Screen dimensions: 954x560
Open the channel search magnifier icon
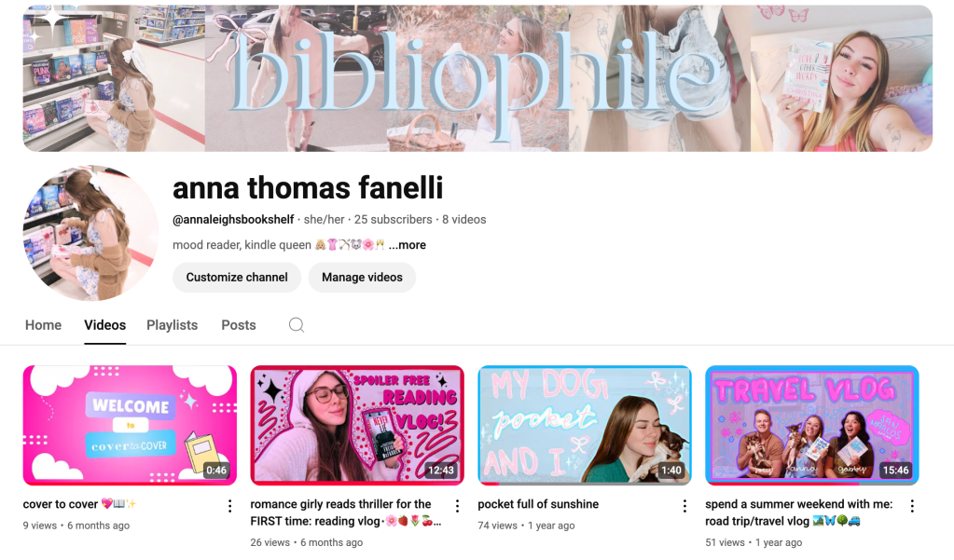click(297, 324)
